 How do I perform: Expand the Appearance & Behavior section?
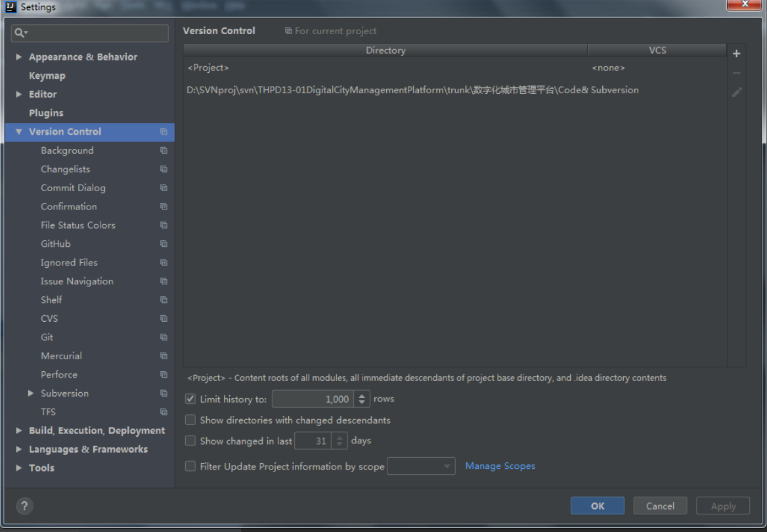pyautogui.click(x=18, y=56)
